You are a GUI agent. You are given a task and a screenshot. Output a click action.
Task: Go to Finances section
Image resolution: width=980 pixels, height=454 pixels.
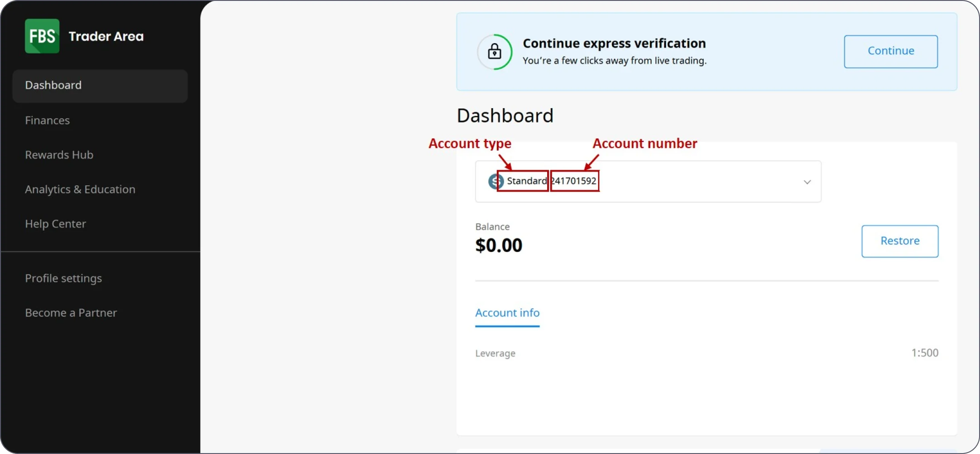tap(48, 120)
